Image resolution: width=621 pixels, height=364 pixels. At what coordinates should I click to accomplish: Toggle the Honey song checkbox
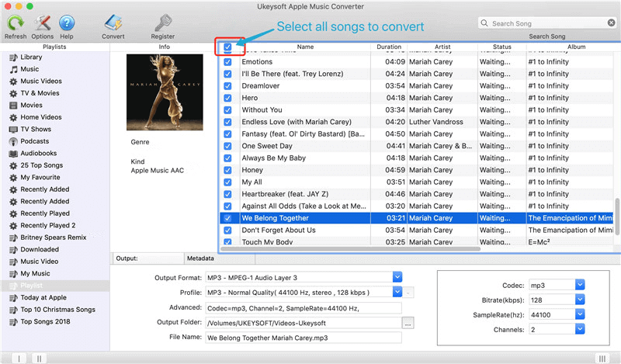click(227, 170)
